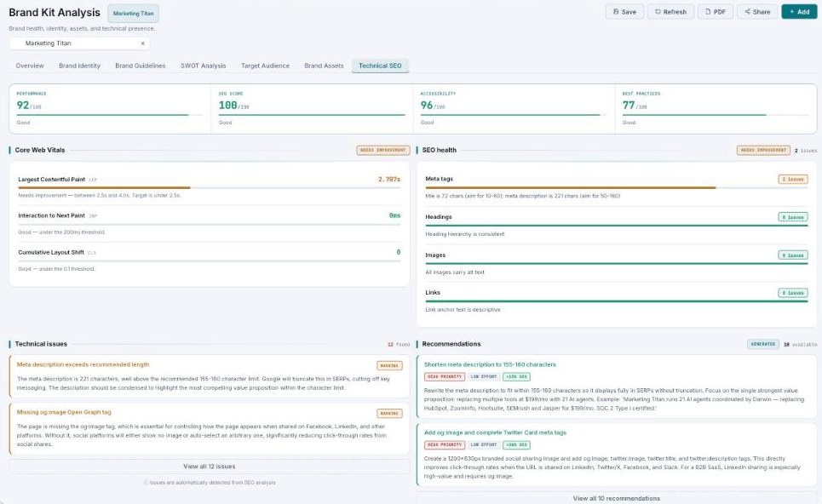Click the Save button icon

[x=616, y=12]
